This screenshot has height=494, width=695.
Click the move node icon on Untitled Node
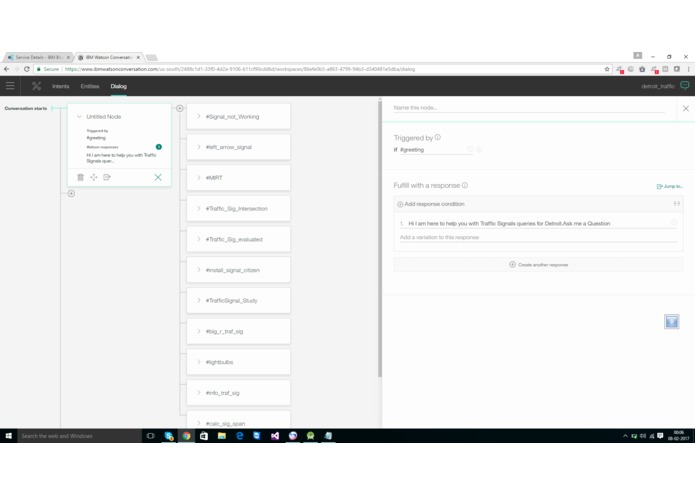coord(94,177)
